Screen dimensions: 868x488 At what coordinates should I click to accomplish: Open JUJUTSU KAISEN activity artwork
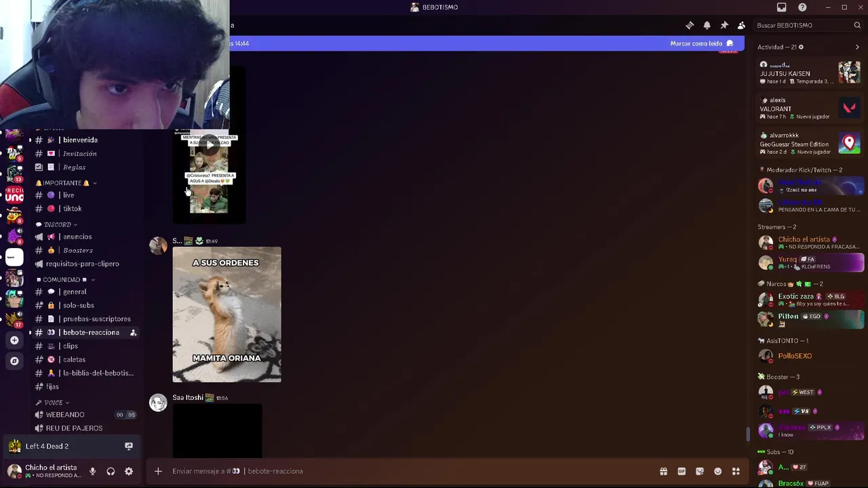tap(849, 73)
